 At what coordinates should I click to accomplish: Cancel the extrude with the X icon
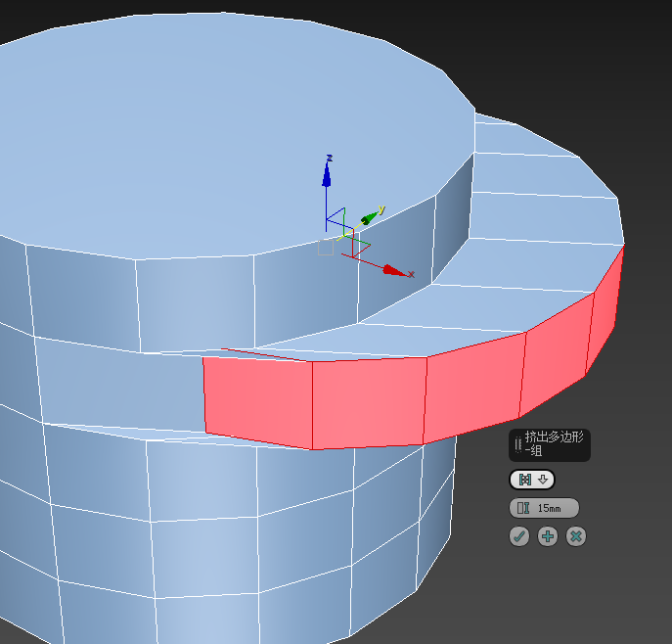tap(576, 536)
